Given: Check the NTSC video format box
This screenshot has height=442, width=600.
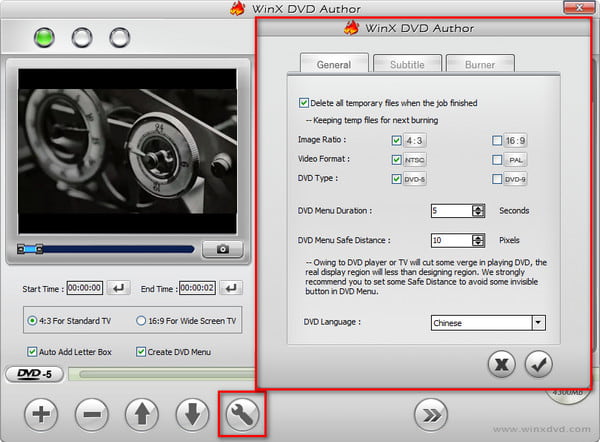Looking at the screenshot, I should (396, 160).
